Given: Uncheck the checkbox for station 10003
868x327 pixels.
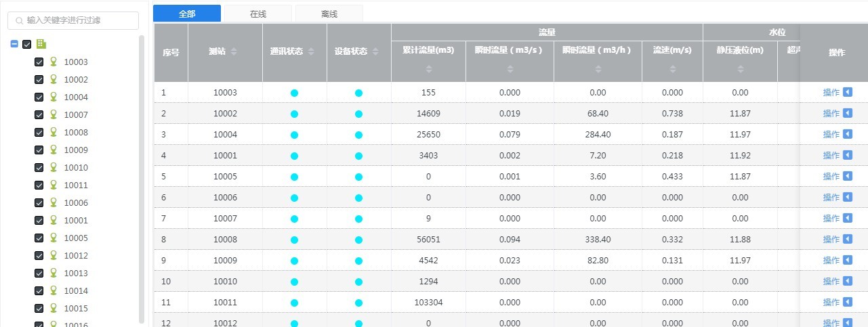Looking at the screenshot, I should pyautogui.click(x=39, y=62).
